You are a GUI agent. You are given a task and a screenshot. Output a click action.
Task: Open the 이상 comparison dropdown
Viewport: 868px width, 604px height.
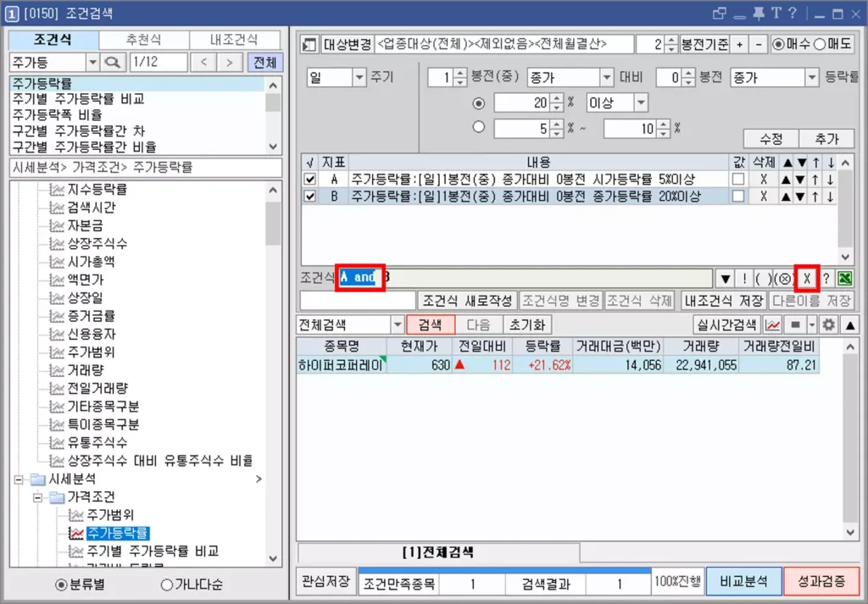coord(641,103)
